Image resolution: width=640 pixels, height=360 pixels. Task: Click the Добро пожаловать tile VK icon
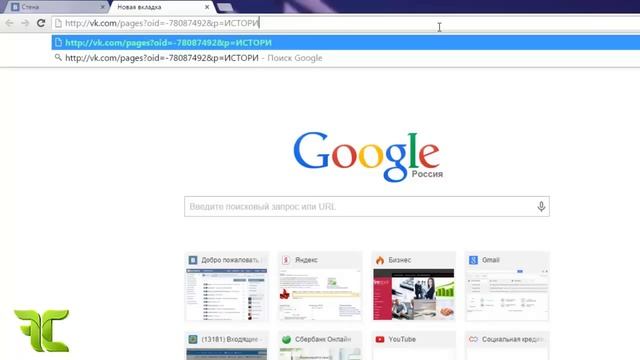click(x=193, y=260)
